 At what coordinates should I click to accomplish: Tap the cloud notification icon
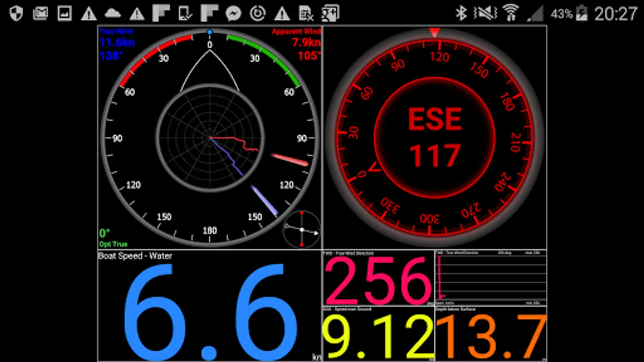tap(113, 14)
